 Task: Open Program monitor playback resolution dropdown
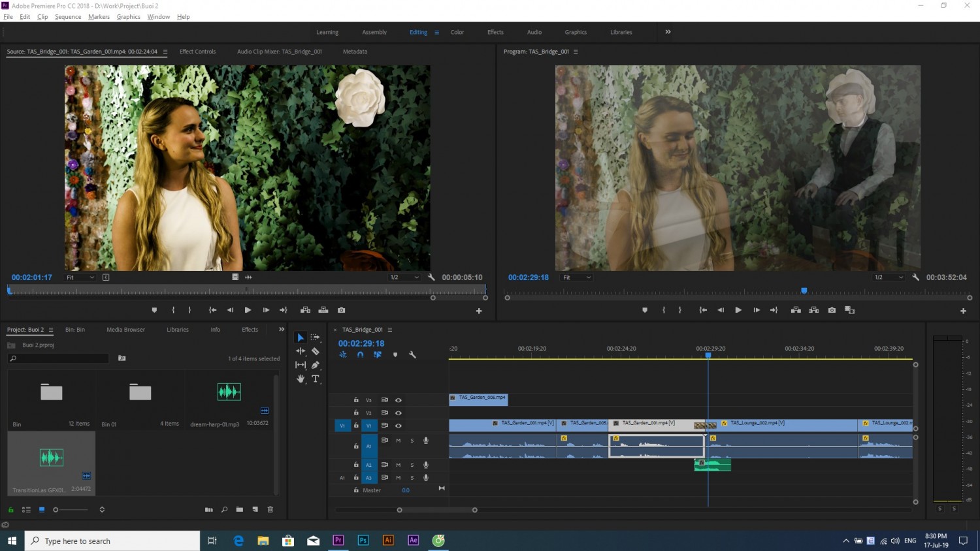889,277
